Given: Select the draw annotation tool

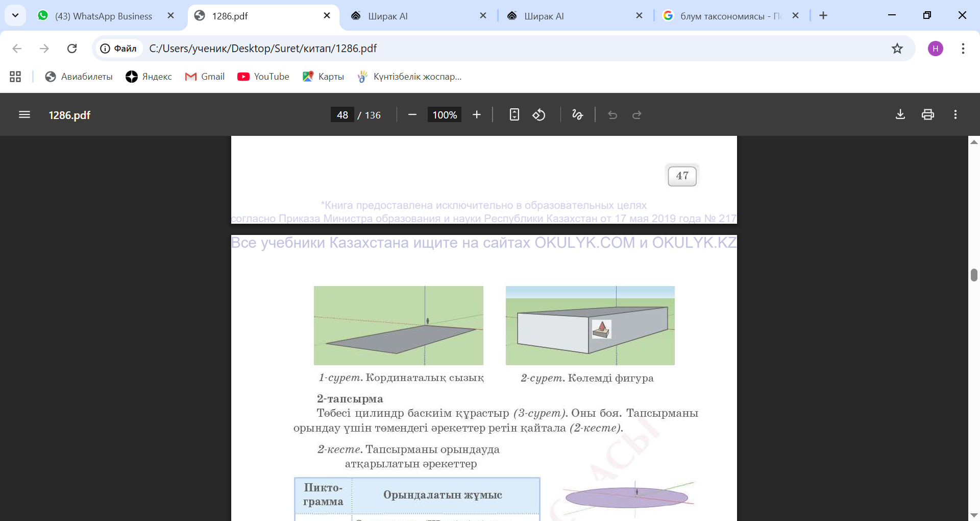Looking at the screenshot, I should point(577,115).
